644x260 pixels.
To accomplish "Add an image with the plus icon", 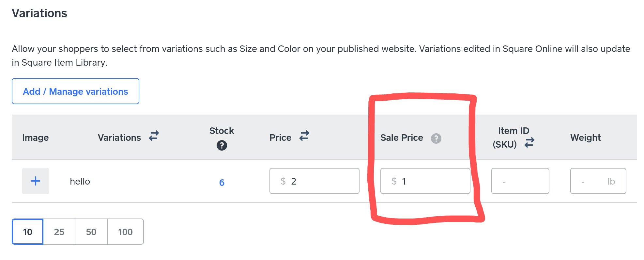I will point(36,181).
